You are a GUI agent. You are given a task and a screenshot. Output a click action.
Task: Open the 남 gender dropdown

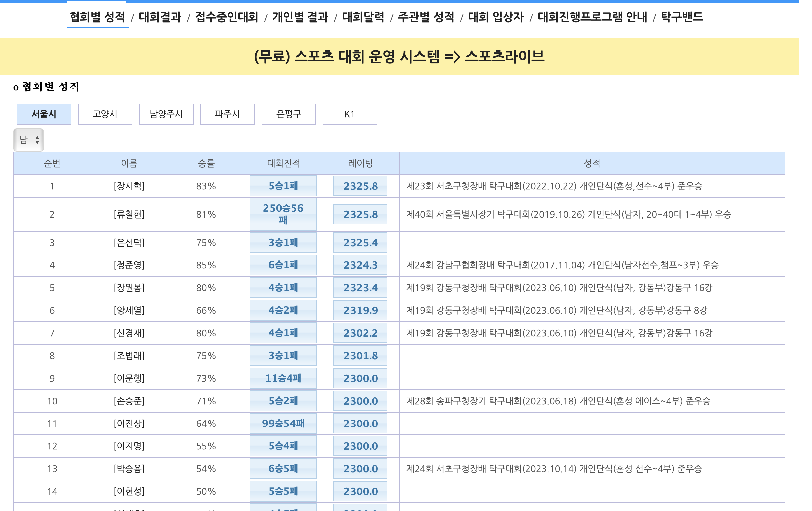point(29,140)
